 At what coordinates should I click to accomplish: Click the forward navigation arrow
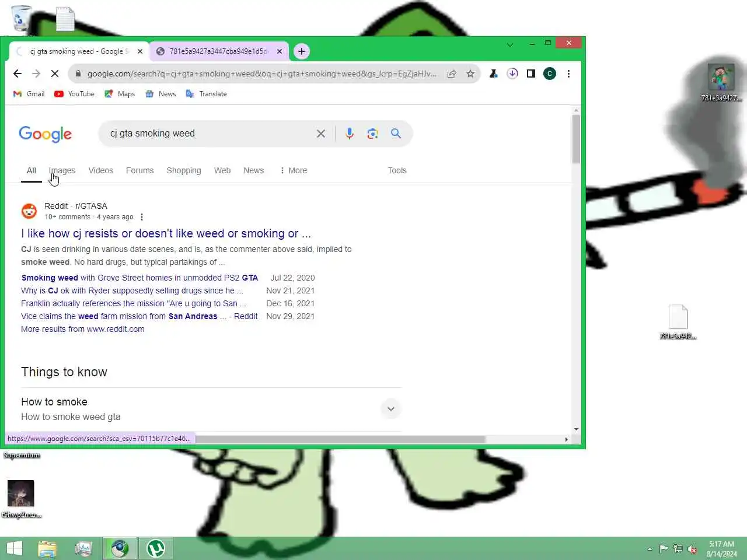coord(36,73)
